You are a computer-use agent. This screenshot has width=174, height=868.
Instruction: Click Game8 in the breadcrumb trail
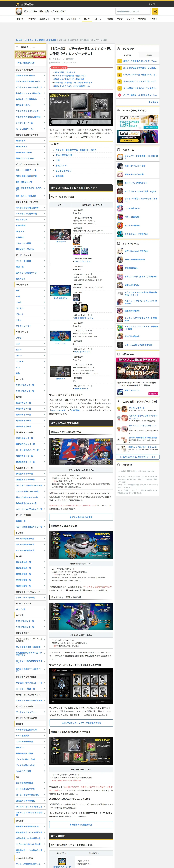tap(19, 40)
